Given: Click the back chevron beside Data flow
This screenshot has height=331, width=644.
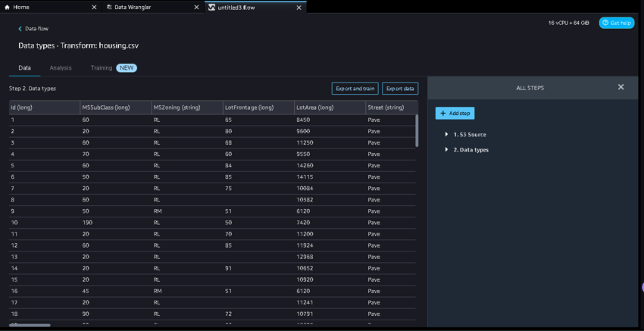Looking at the screenshot, I should tap(20, 29).
